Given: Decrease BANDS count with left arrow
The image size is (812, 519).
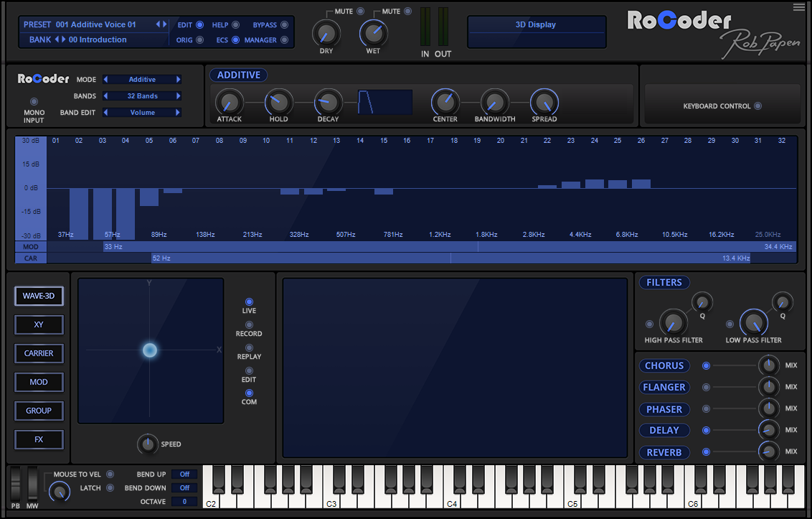Looking at the screenshot, I should pos(106,96).
